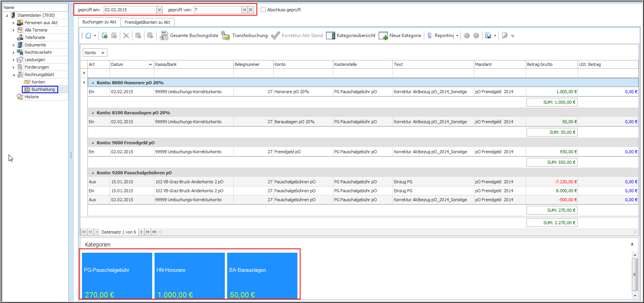Click the Dokumente cabinet icon
Image resolution: width=644 pixels, height=303 pixels.
coord(20,45)
